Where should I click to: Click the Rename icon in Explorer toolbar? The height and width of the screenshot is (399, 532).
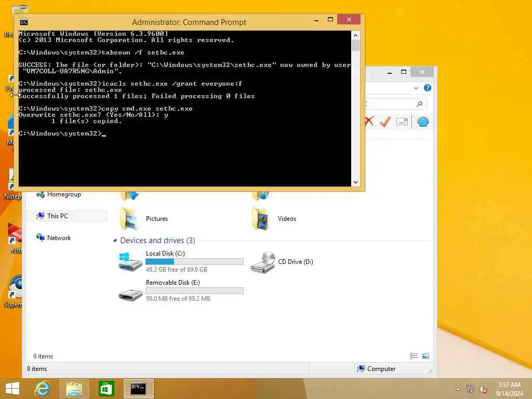402,122
